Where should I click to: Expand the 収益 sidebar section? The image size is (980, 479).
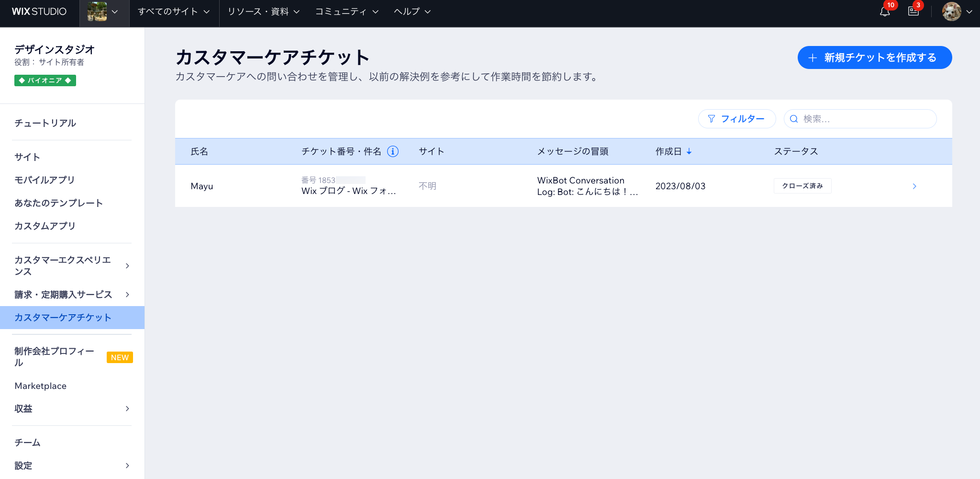(x=72, y=409)
